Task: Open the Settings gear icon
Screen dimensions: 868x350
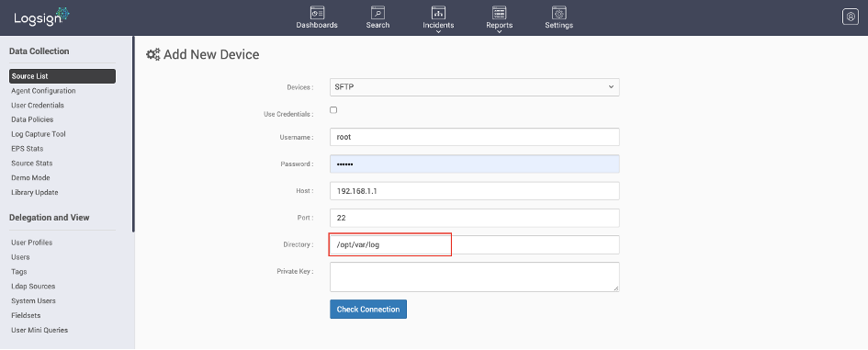Action: [x=559, y=13]
